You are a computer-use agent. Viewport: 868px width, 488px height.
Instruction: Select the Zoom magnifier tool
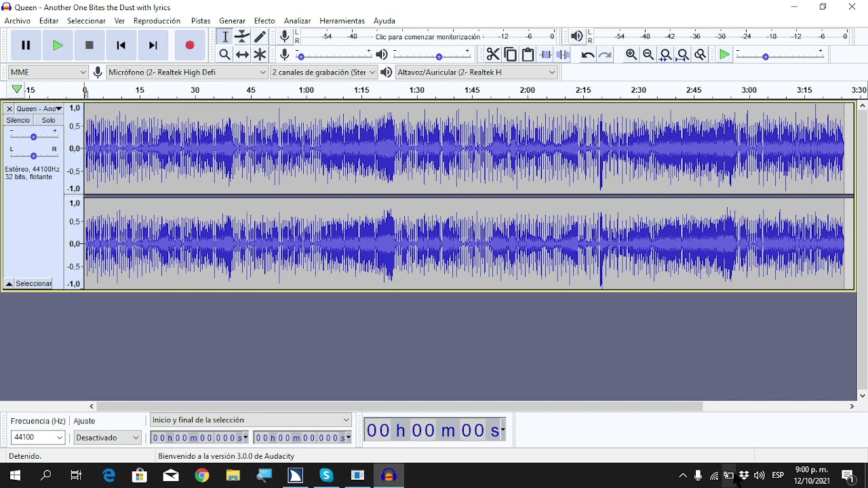pyautogui.click(x=225, y=54)
